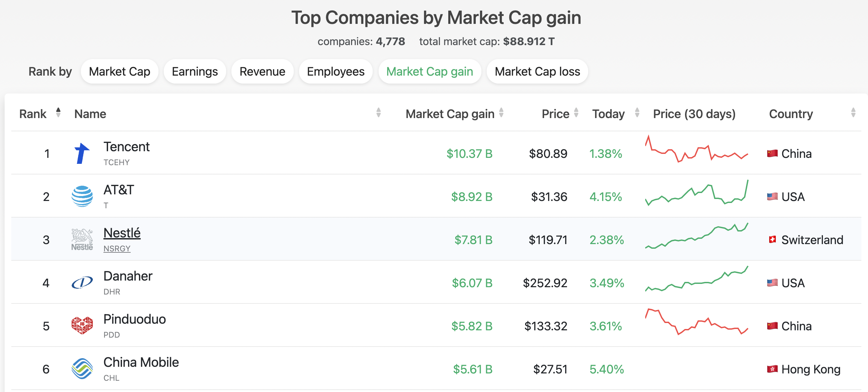This screenshot has width=868, height=392.
Task: Click the Switzerland flag beside Nestlé
Action: pos(772,240)
